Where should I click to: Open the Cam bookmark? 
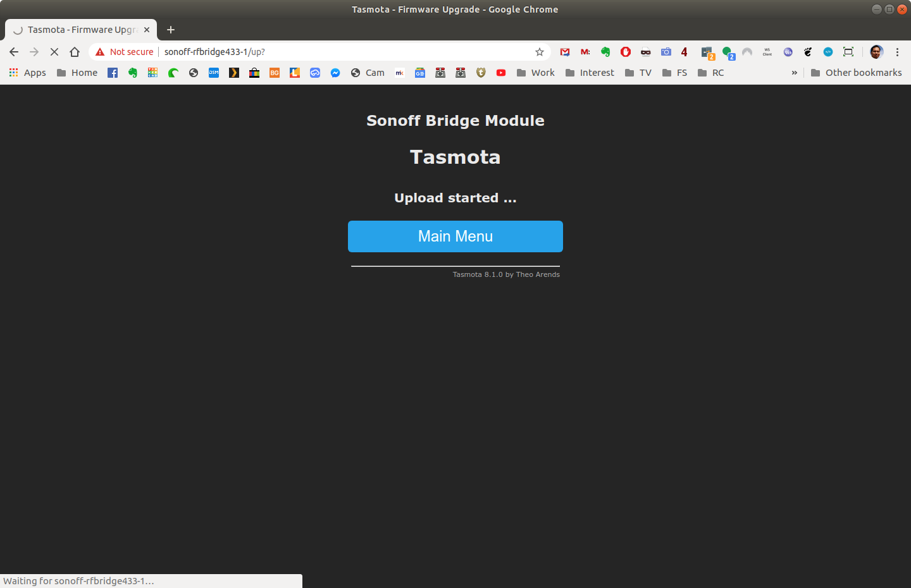368,73
